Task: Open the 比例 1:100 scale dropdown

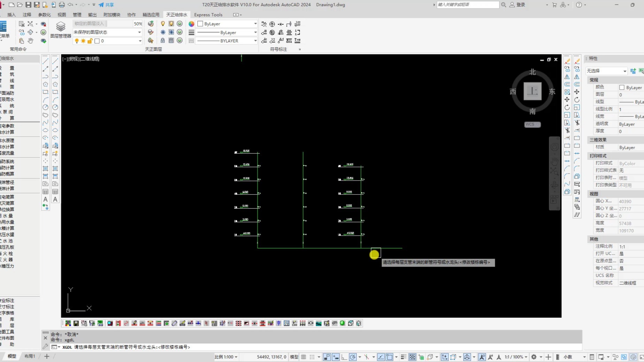Action: pos(226,357)
